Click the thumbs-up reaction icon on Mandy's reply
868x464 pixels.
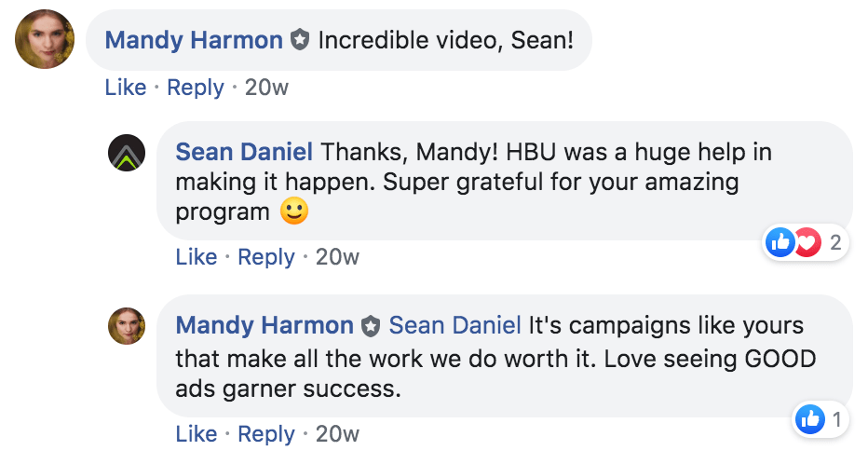pos(810,419)
